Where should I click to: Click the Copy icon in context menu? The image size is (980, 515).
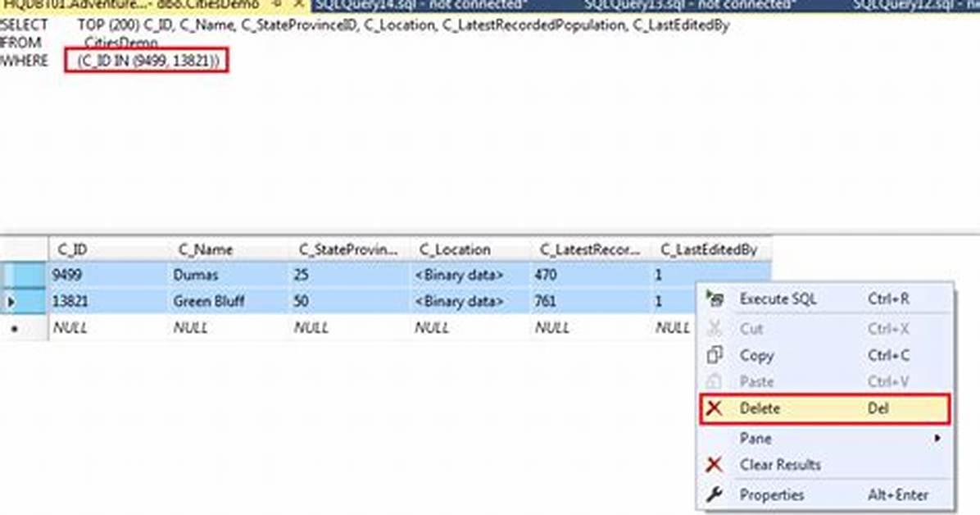[715, 355]
